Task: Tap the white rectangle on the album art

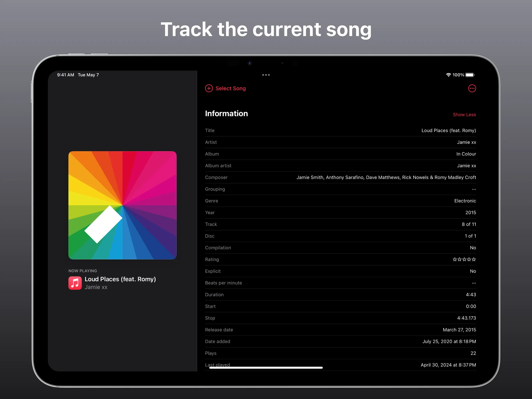Action: coord(103,224)
